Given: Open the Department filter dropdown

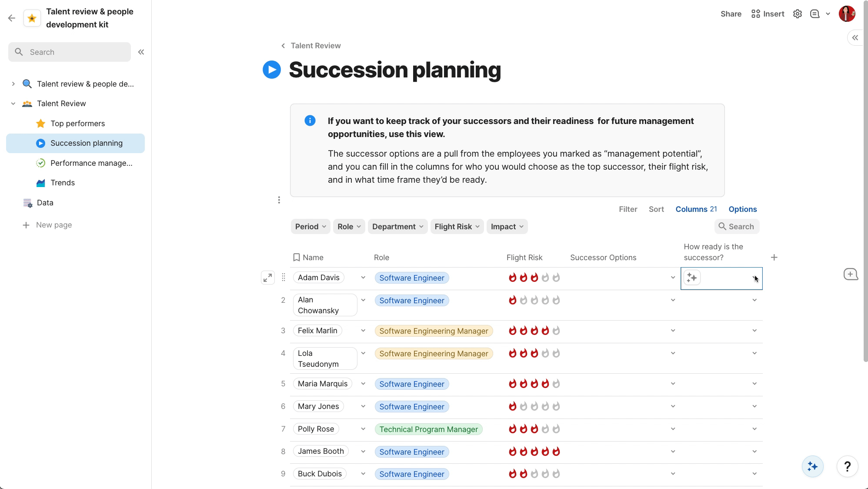Looking at the screenshot, I should pos(397,227).
